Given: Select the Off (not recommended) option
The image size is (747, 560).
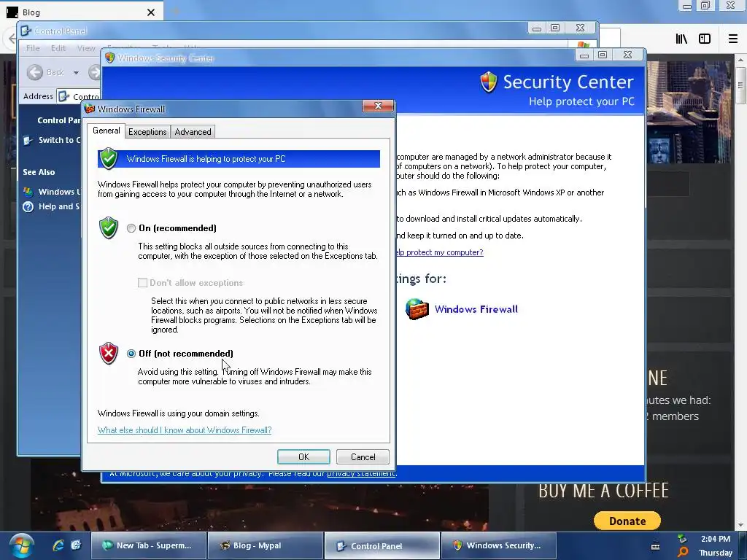Looking at the screenshot, I should [131, 354].
